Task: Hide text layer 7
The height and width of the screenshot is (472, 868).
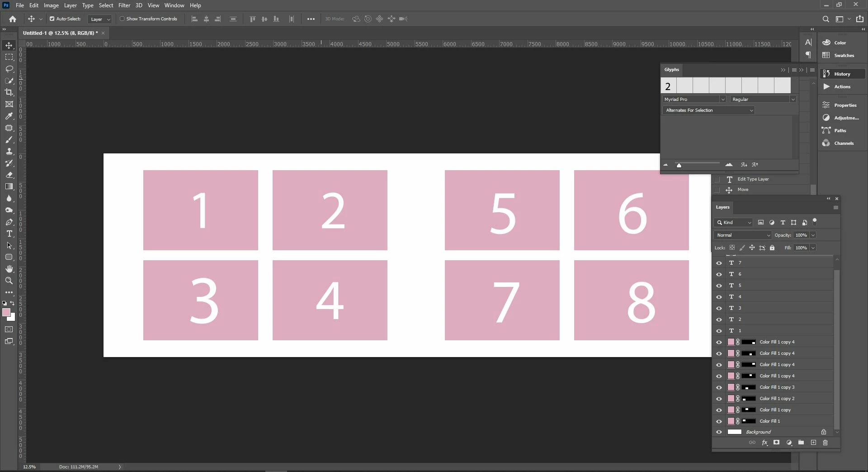Action: click(719, 262)
